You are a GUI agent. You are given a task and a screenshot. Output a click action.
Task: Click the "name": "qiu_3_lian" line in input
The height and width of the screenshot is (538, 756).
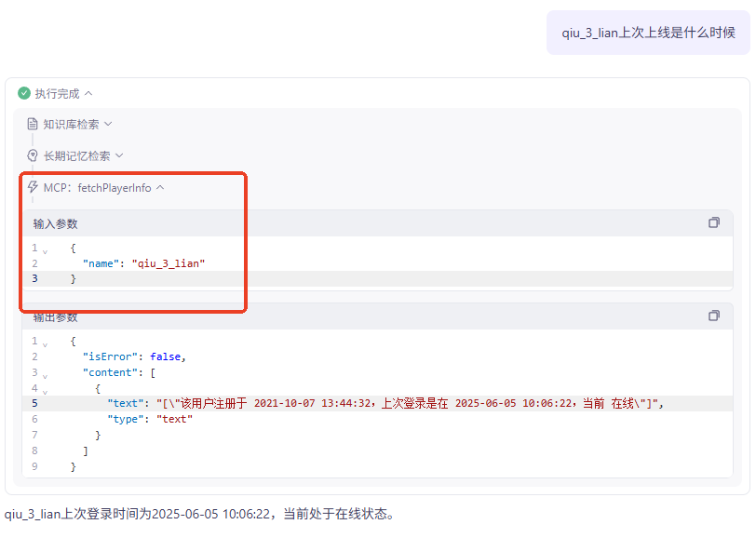pos(143,263)
